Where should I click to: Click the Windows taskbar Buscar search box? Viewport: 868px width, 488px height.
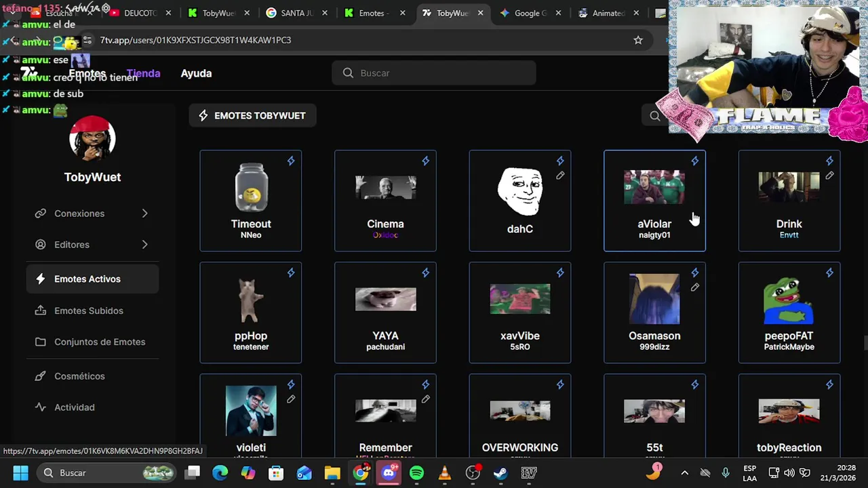tap(106, 473)
